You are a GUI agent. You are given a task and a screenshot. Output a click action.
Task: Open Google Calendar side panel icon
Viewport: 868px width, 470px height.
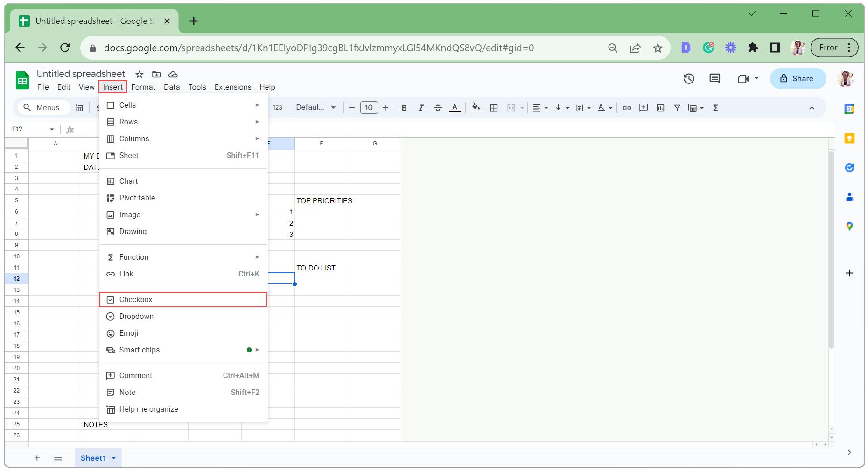coord(849,109)
